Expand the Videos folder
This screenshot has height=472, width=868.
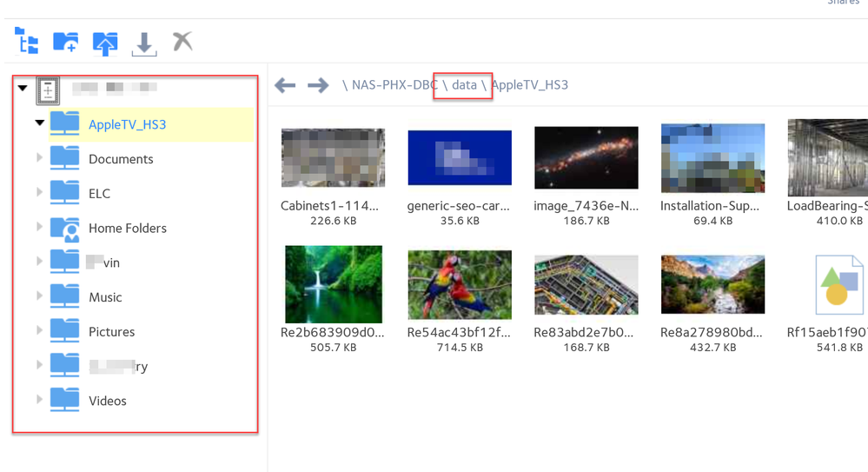pos(39,399)
